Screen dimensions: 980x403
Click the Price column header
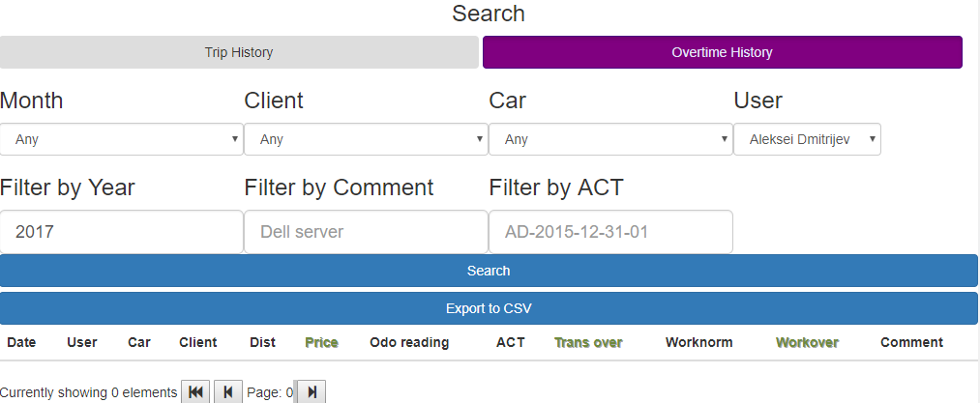pyautogui.click(x=321, y=342)
